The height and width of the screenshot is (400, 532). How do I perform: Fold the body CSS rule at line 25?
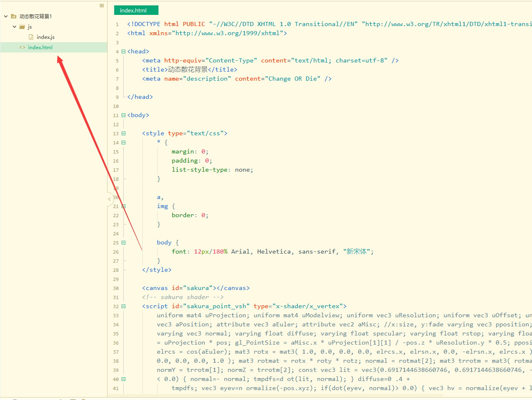[x=123, y=243]
